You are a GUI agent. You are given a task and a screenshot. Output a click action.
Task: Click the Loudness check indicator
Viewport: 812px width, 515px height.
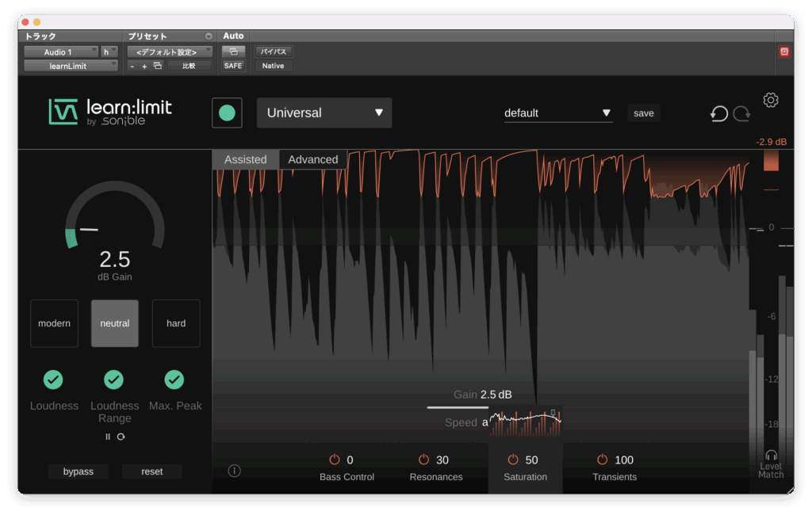point(53,380)
